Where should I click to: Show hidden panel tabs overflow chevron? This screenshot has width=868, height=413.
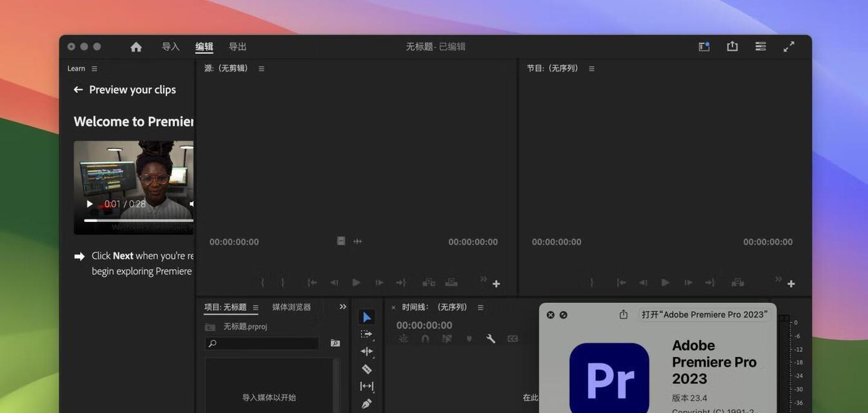pos(343,307)
